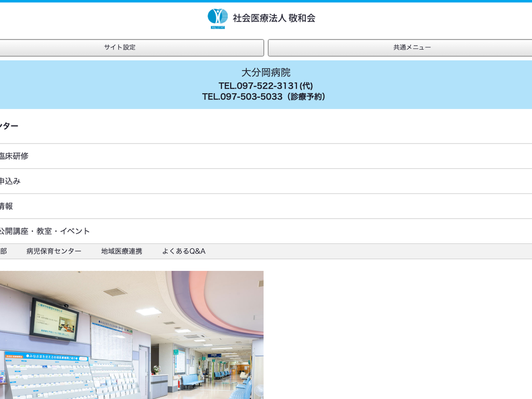This screenshot has width=532, height=399.
Task: Open the 公開講座・教室・イベント menu row
Action: (x=45, y=231)
